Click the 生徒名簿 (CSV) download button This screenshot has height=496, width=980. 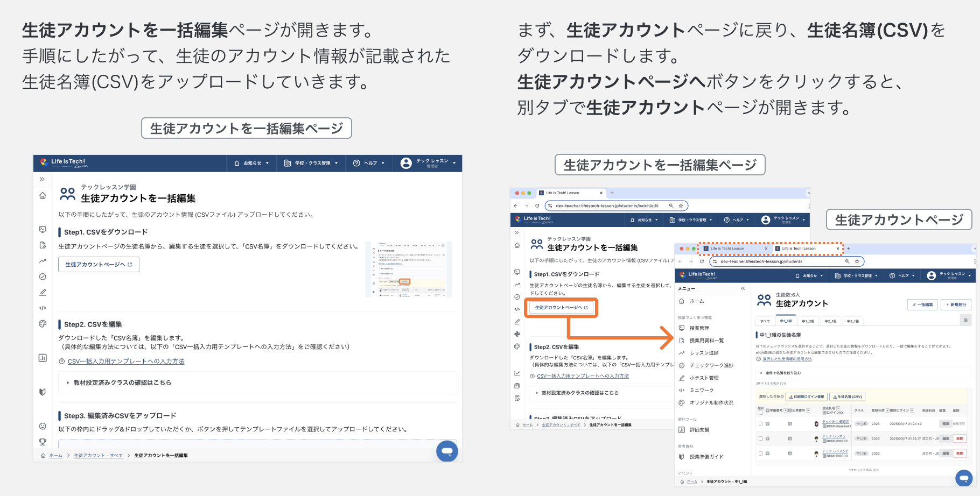847,396
